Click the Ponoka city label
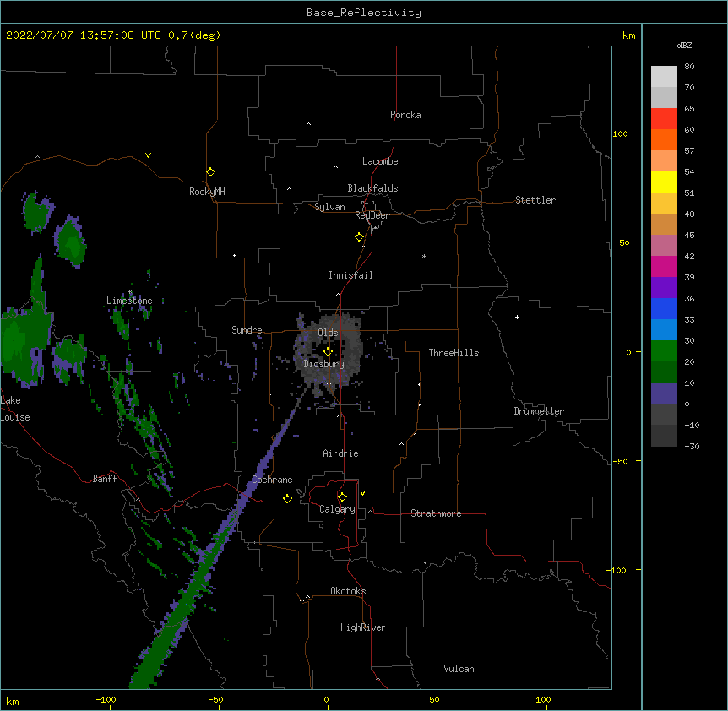This screenshot has height=711, width=728. pos(405,115)
